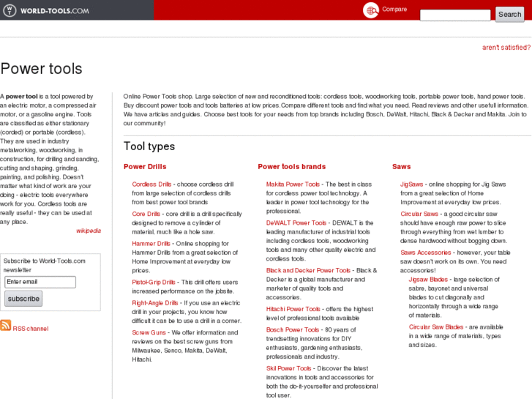Open the Pistol-Grip Drills link
532x399 pixels.
click(154, 282)
